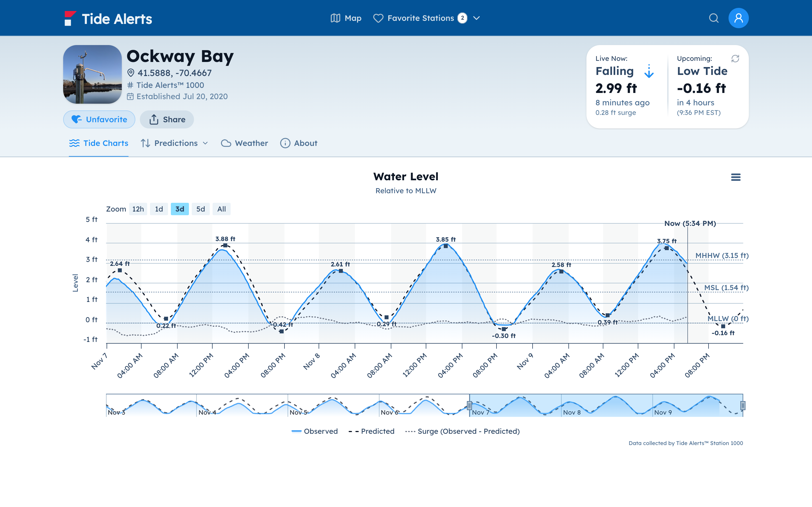Select the 5d zoom range
This screenshot has height=507, width=812.
click(x=200, y=209)
